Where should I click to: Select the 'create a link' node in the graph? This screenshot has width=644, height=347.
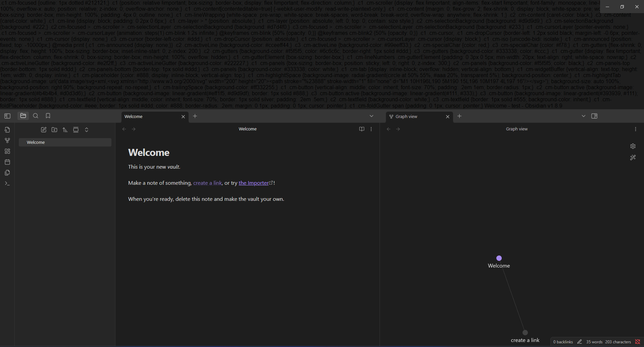pos(525,333)
